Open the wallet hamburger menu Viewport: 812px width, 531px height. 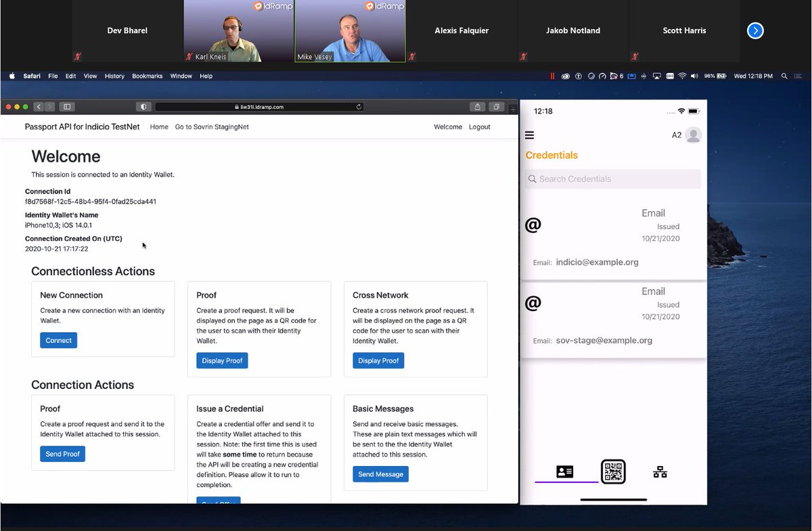click(x=529, y=135)
